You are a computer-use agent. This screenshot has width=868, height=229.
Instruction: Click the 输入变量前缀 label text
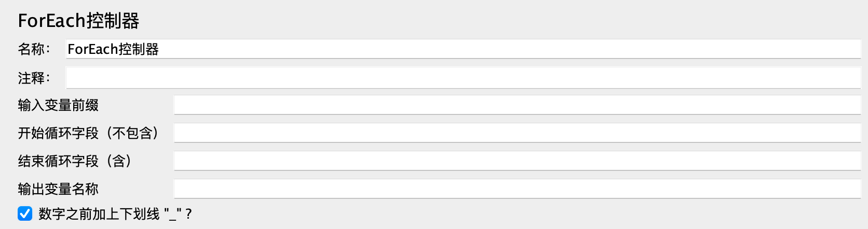pos(58,105)
